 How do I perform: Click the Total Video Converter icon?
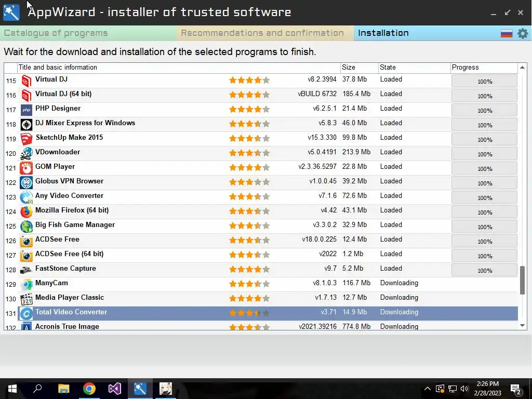point(26,314)
